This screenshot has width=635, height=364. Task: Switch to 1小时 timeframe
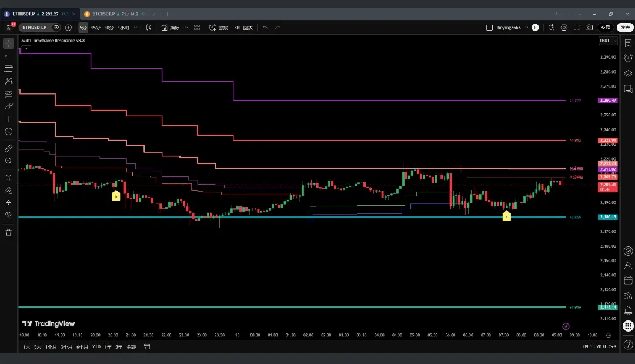click(x=123, y=28)
